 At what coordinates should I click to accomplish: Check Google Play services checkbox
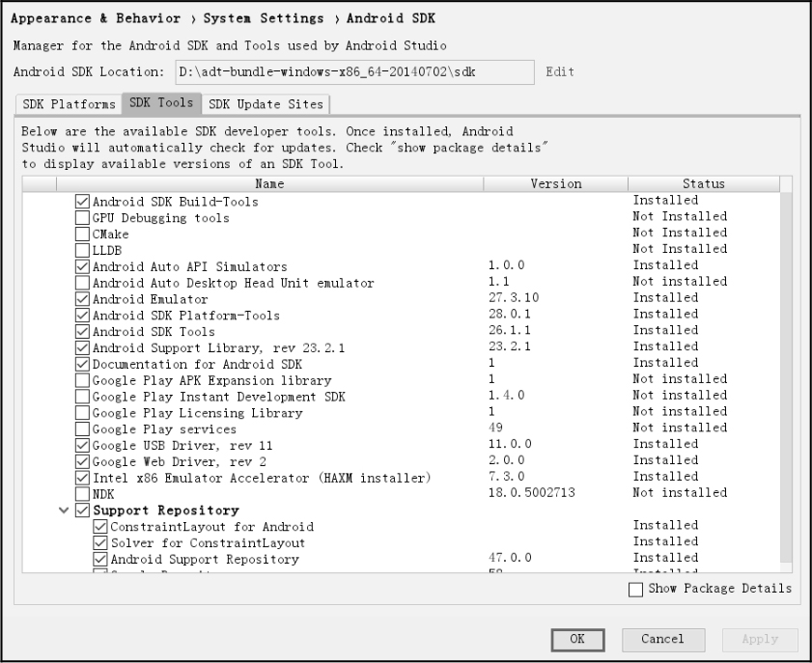click(82, 428)
